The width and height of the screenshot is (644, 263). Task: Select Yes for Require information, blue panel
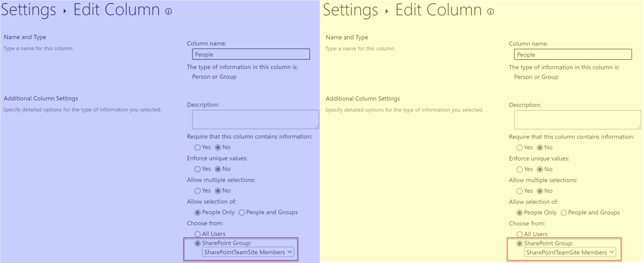pyautogui.click(x=198, y=147)
